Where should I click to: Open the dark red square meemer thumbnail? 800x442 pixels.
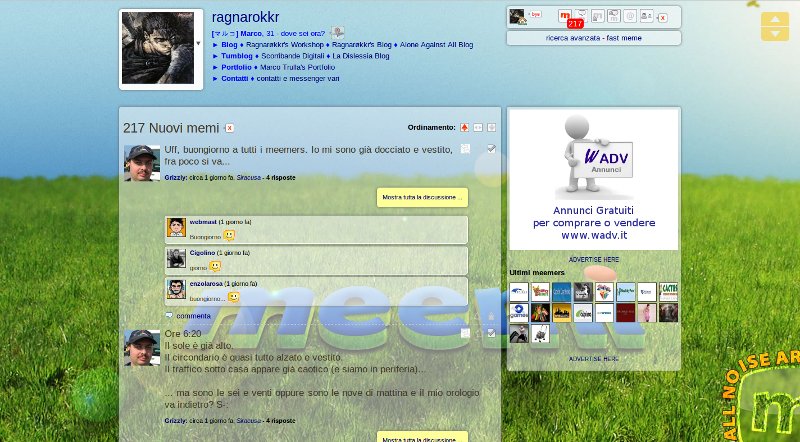(626, 313)
